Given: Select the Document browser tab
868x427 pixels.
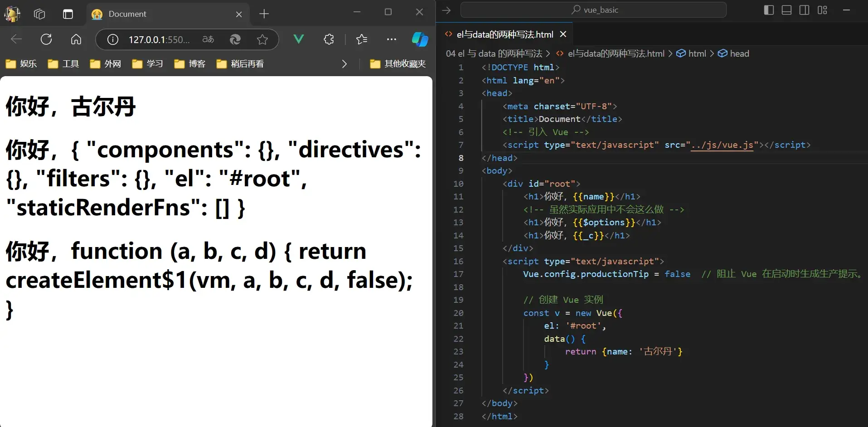Looking at the screenshot, I should click(x=168, y=14).
